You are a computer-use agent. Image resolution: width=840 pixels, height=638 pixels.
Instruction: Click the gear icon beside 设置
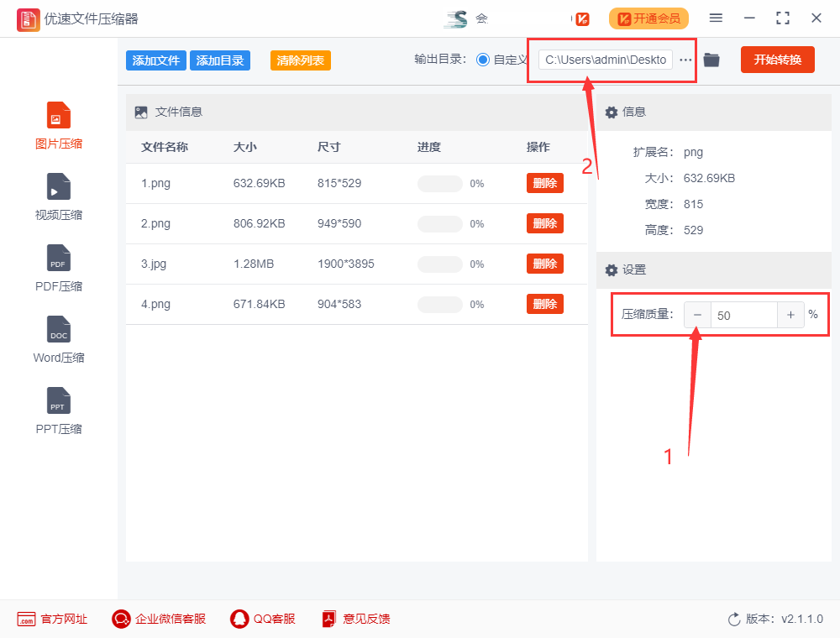pyautogui.click(x=612, y=270)
